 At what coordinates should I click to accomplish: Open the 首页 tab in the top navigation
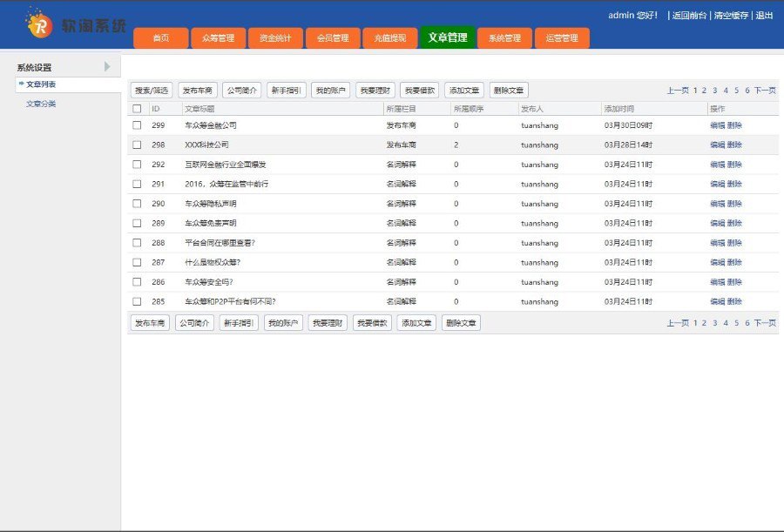tap(160, 38)
